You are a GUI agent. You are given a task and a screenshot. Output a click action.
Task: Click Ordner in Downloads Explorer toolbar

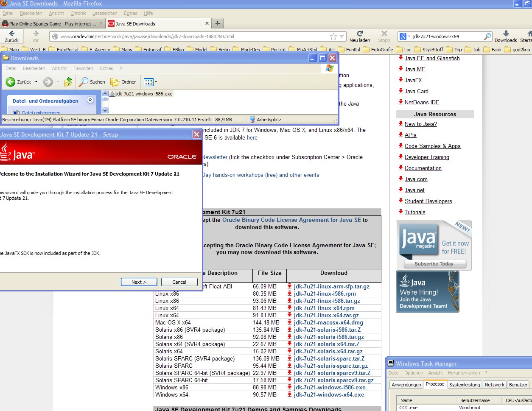coord(123,82)
